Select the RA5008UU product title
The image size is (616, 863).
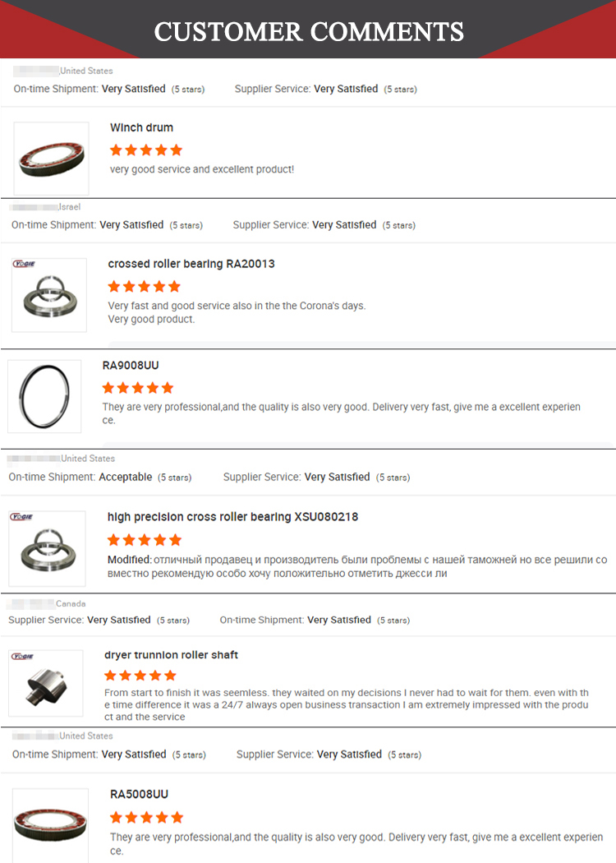pos(139,795)
